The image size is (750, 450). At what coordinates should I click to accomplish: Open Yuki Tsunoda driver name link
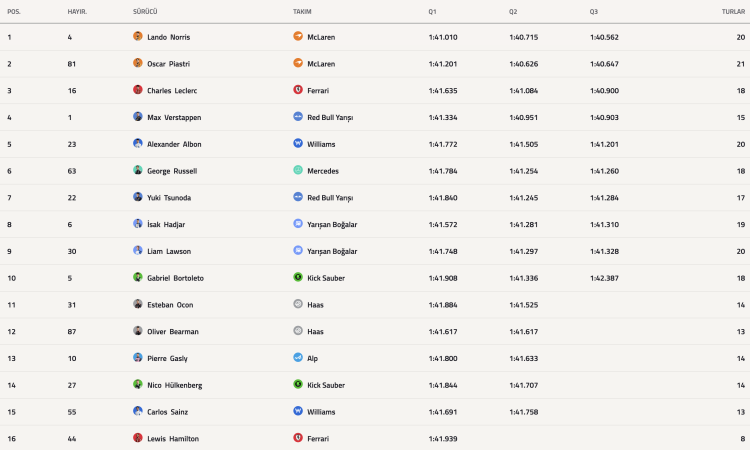169,198
